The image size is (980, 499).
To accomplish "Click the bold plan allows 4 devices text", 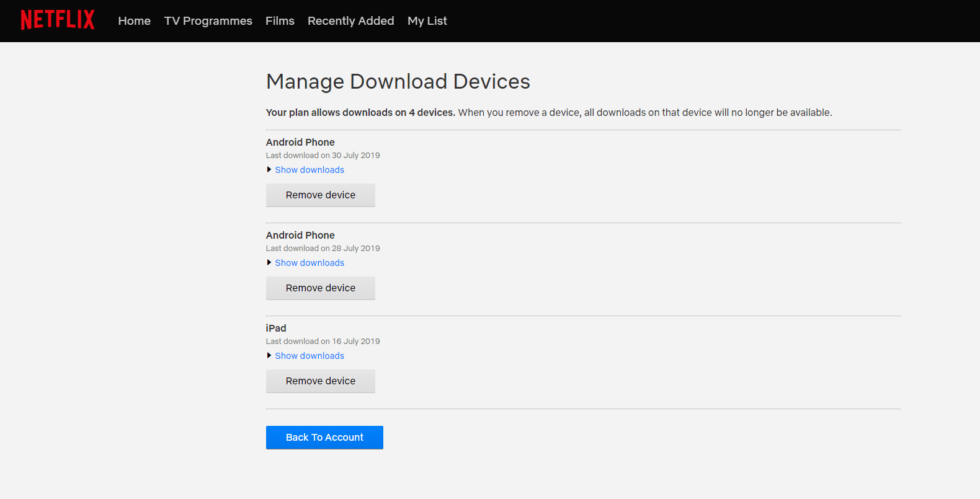I will [x=360, y=113].
